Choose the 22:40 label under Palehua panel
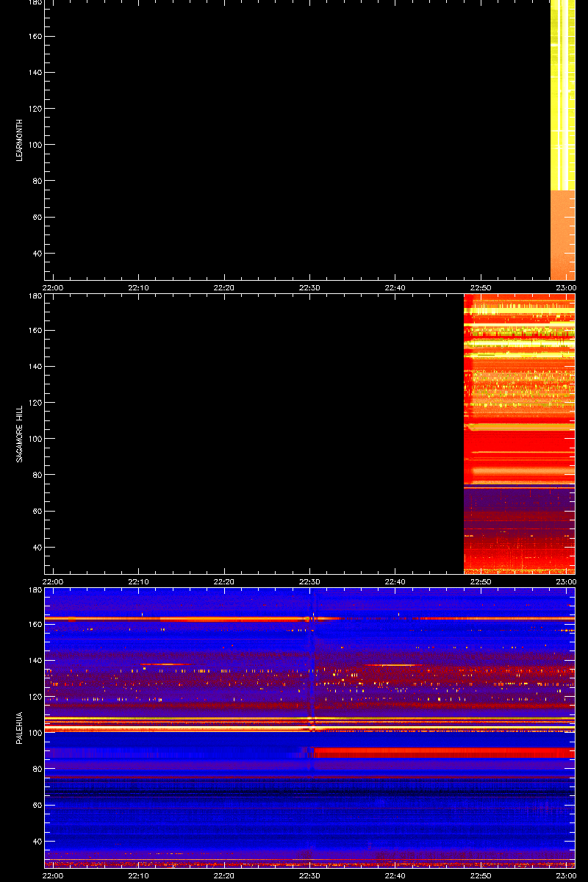The height and width of the screenshot is (882, 588). tap(395, 875)
